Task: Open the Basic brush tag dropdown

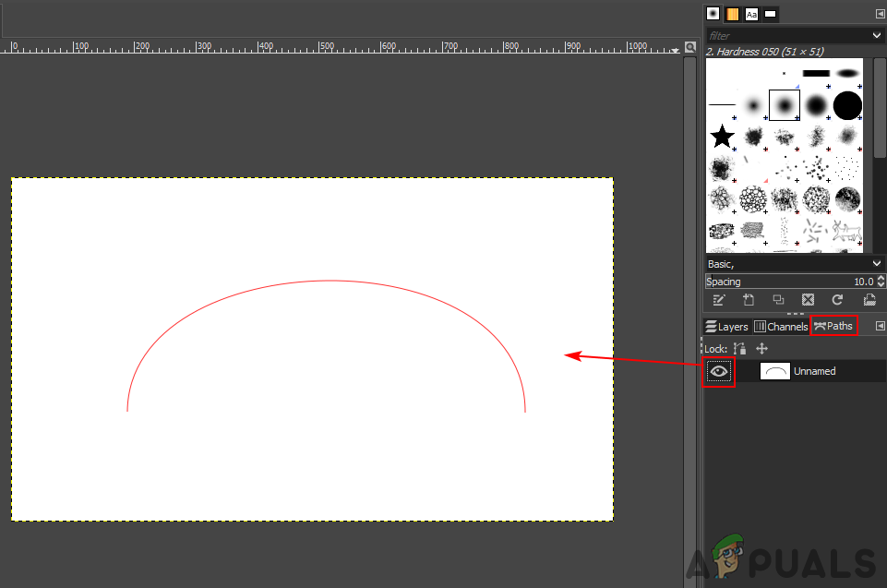Action: [x=877, y=263]
